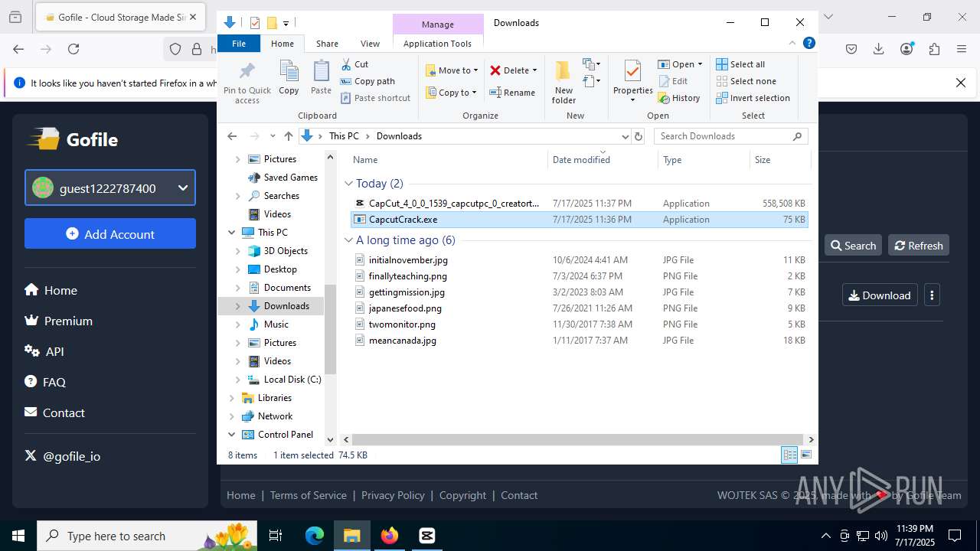Screen dimensions: 980x551
Task: Open Gofile Premium page
Action: pos(58,321)
